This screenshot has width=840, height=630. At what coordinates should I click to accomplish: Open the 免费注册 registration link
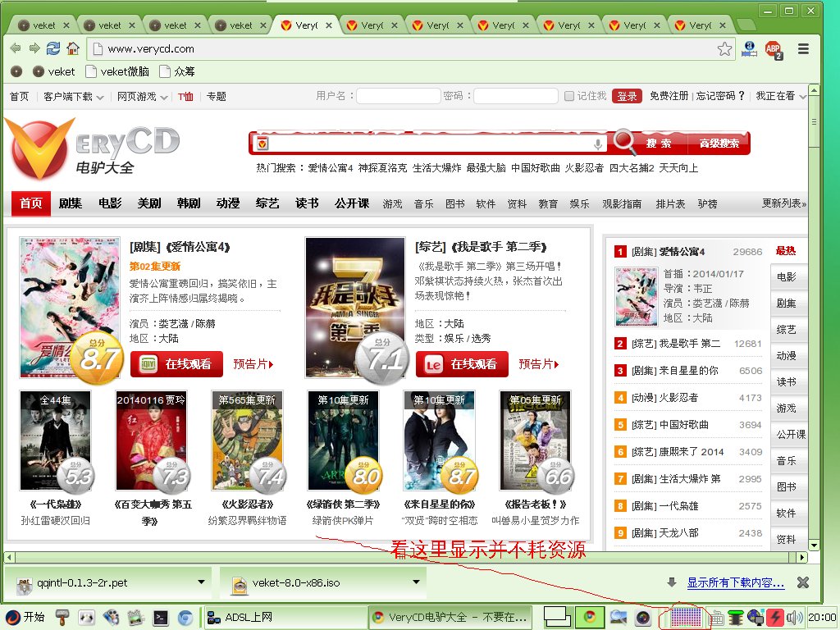tap(669, 96)
